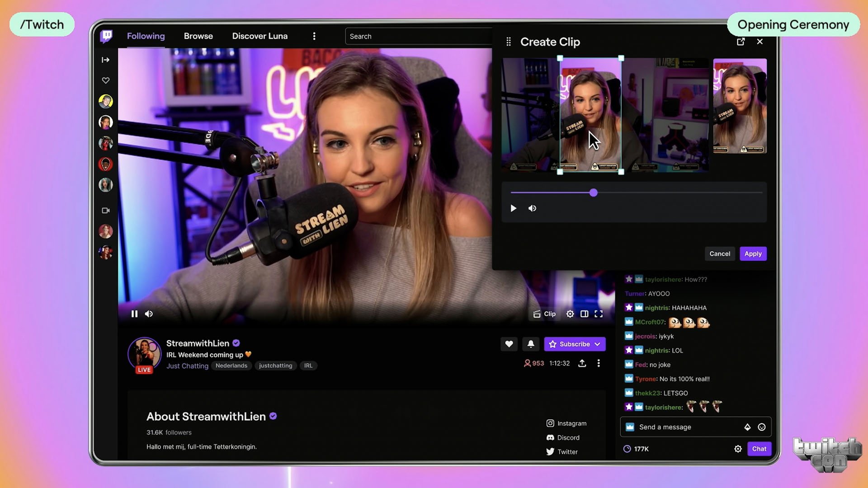Mute the stream volume

(x=149, y=314)
